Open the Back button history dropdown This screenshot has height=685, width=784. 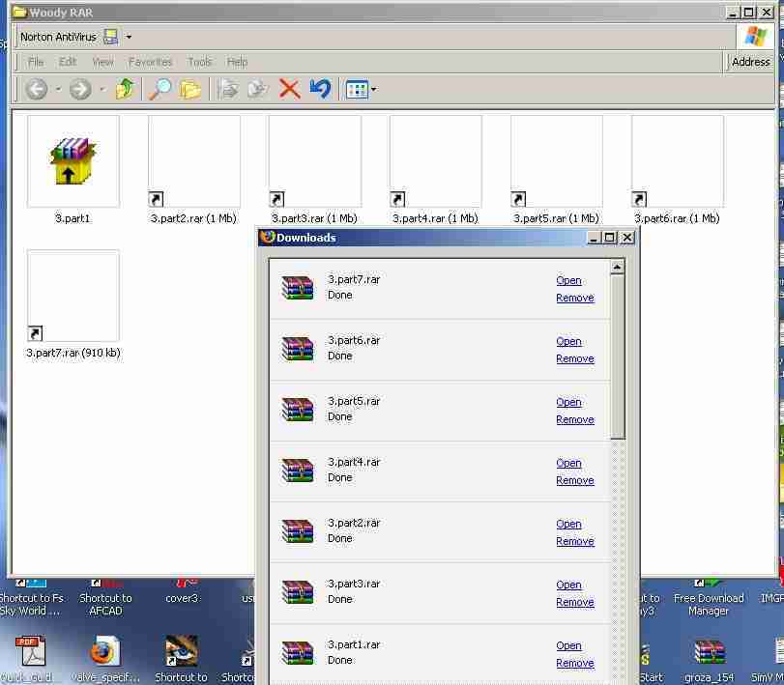point(58,90)
